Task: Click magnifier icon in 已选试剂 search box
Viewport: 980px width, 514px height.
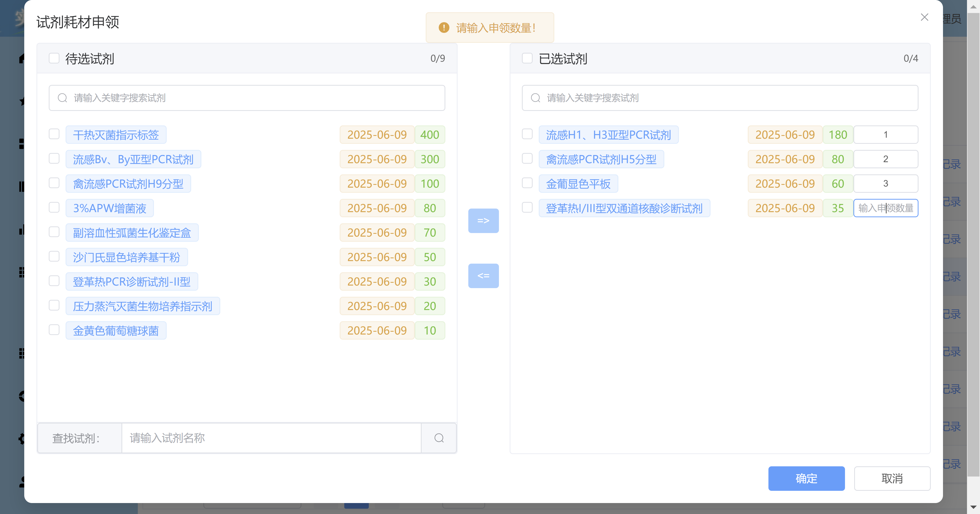Action: (535, 98)
